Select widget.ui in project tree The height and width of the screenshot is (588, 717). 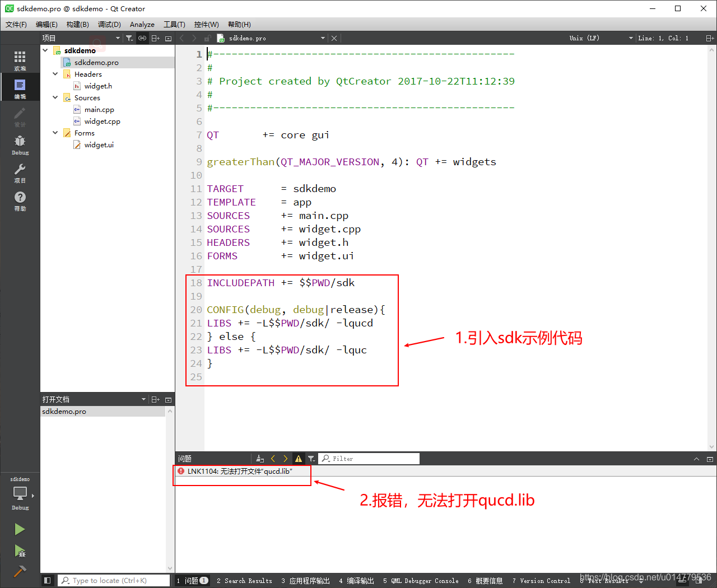click(99, 144)
